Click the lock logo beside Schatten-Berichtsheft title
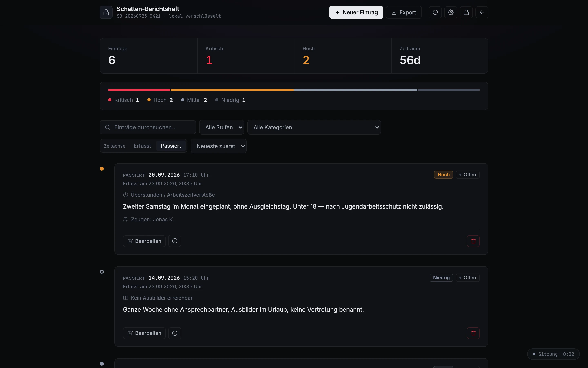 coord(106,12)
